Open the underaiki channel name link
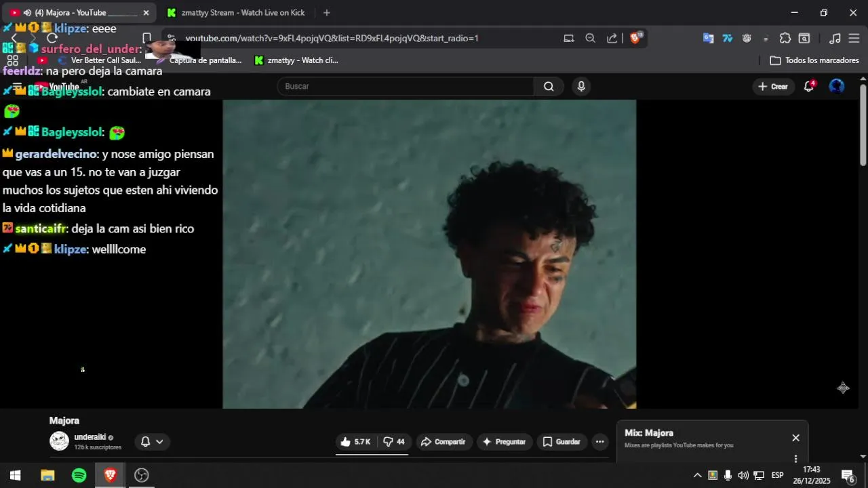 (90, 437)
